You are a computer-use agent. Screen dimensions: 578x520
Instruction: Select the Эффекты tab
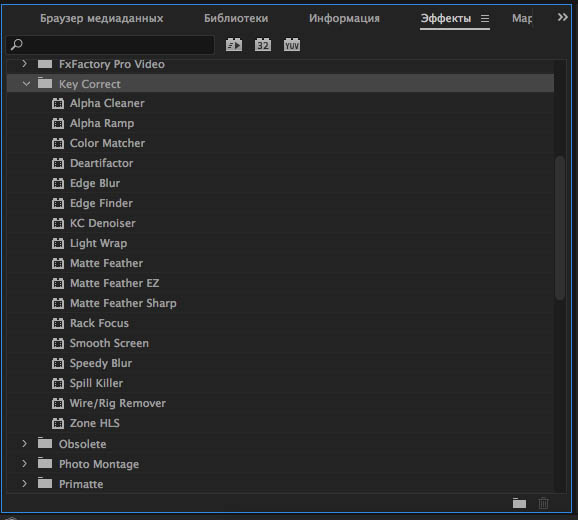446,18
